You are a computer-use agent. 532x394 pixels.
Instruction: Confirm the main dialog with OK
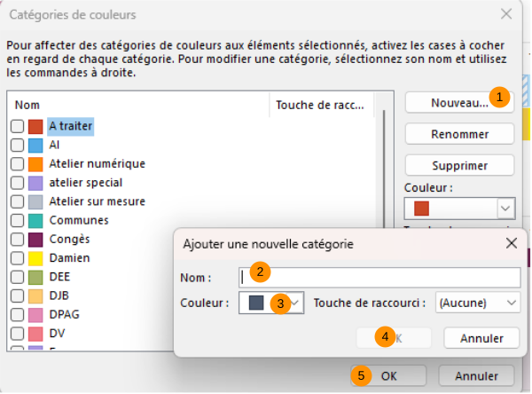point(388,375)
